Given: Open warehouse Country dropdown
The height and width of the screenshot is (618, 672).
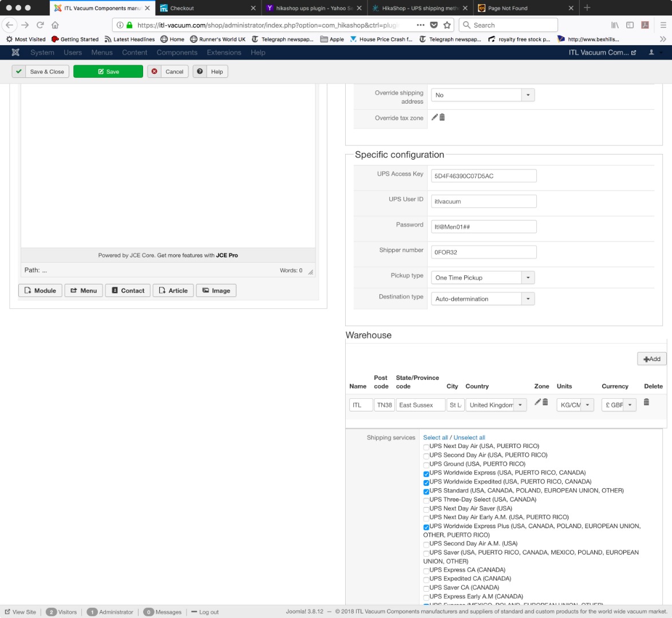Looking at the screenshot, I should pyautogui.click(x=496, y=405).
